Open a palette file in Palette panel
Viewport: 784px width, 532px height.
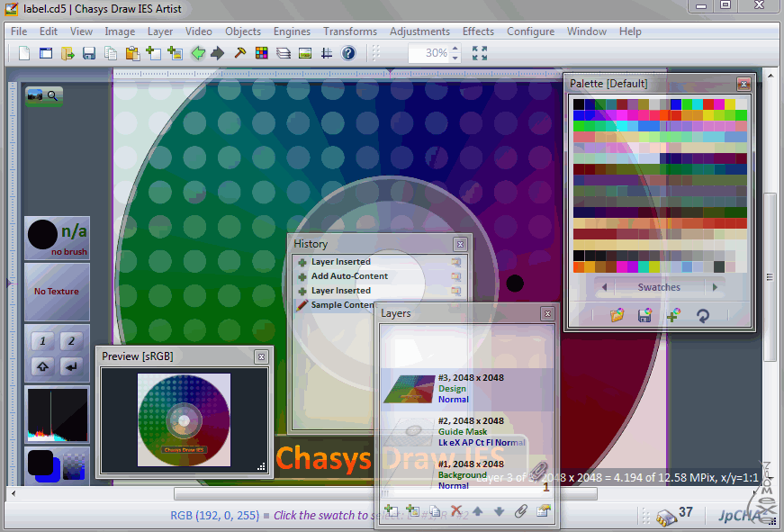617,315
